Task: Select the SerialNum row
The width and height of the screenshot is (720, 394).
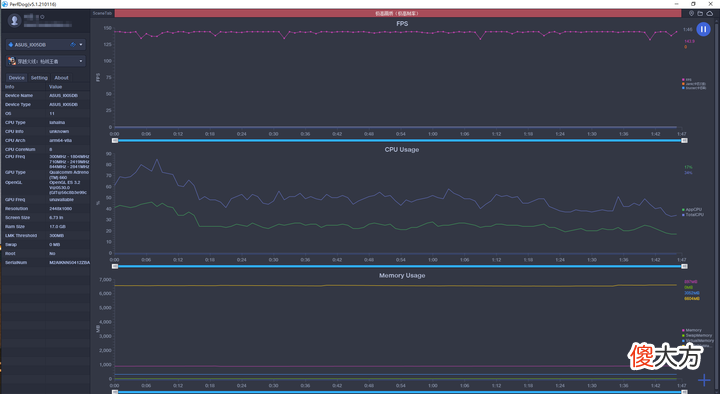Action: click(x=46, y=263)
